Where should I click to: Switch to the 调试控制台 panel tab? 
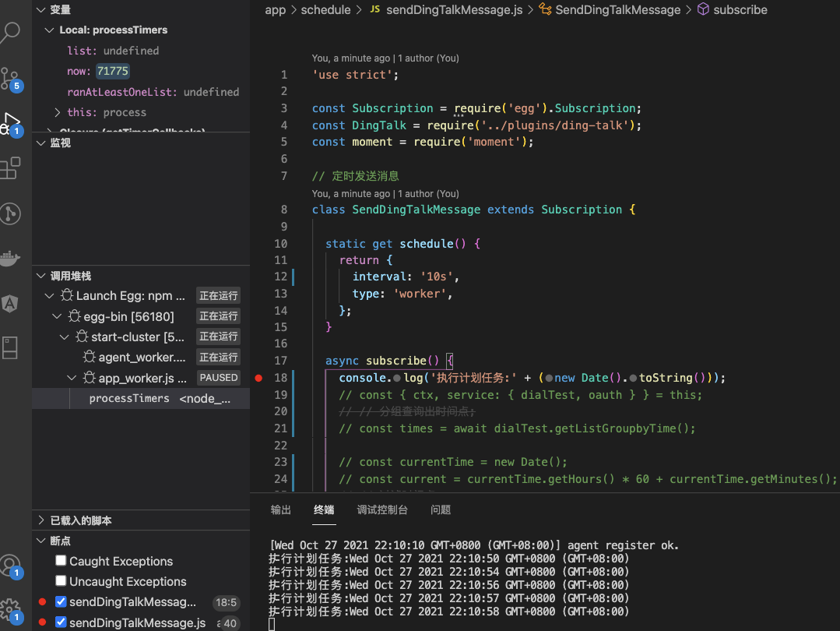382,509
